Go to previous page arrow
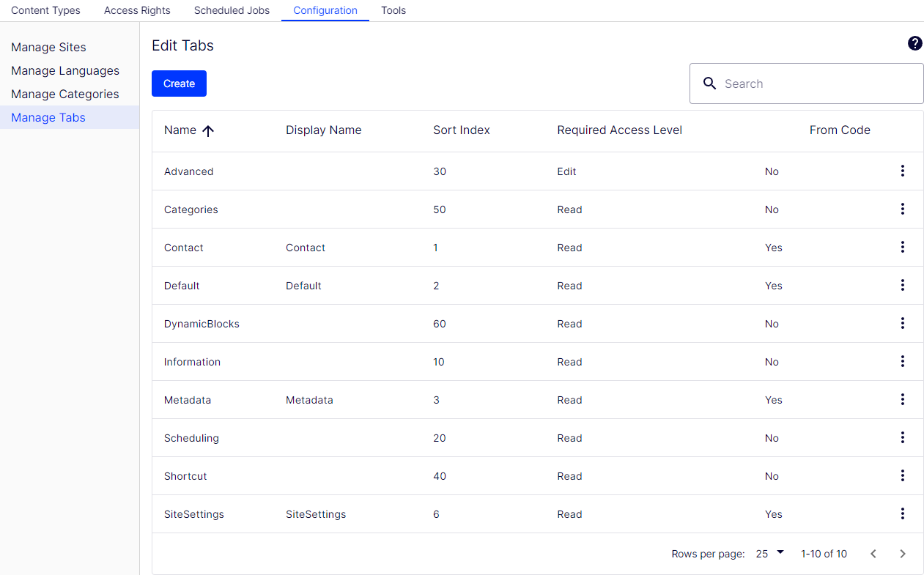The image size is (924, 575). pos(873,554)
